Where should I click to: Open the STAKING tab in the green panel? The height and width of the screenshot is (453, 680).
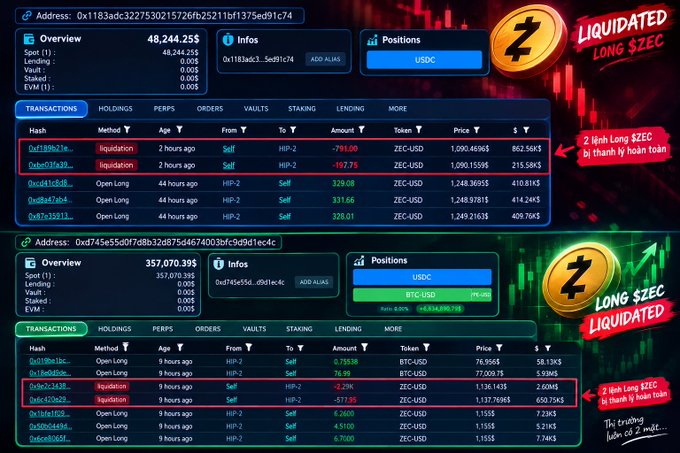(x=299, y=329)
